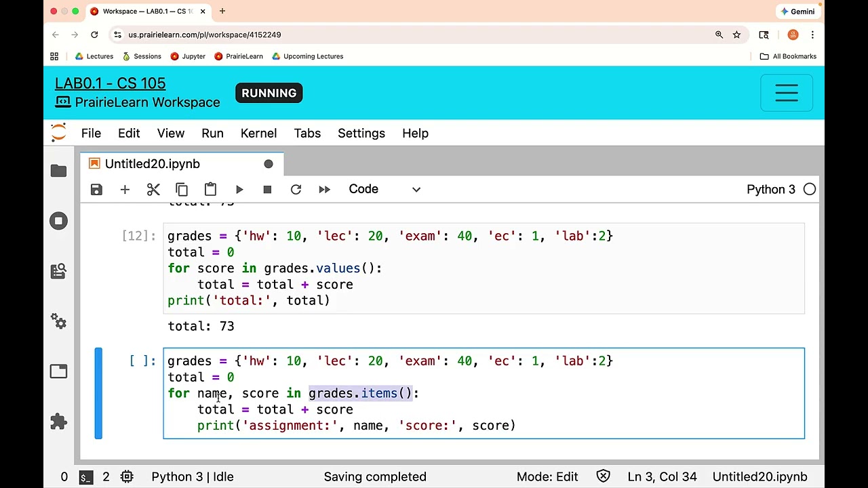Click Mode: Edit in status bar
This screenshot has height=488, width=868.
(547, 477)
